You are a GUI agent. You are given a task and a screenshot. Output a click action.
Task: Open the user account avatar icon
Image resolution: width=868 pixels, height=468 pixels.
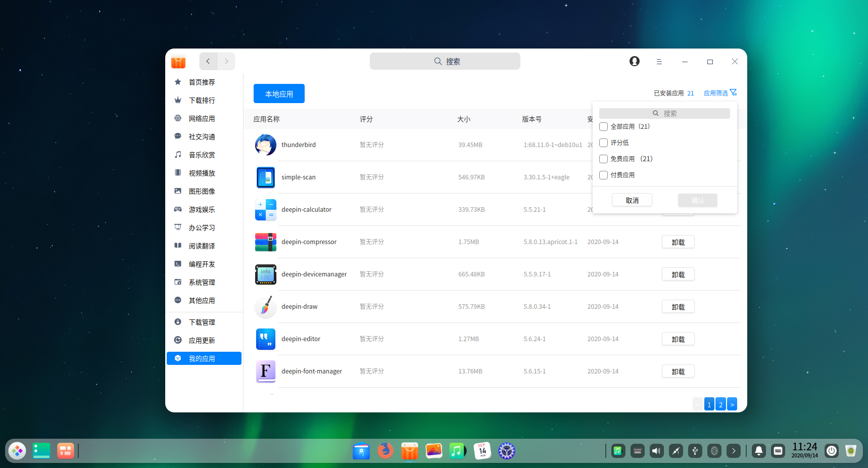(x=635, y=61)
